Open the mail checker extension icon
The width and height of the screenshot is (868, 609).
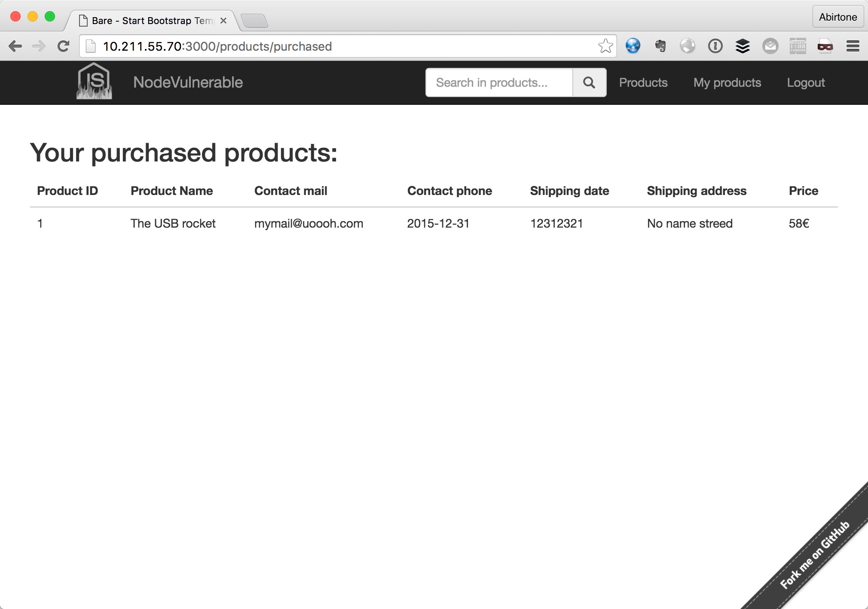pyautogui.click(x=770, y=46)
